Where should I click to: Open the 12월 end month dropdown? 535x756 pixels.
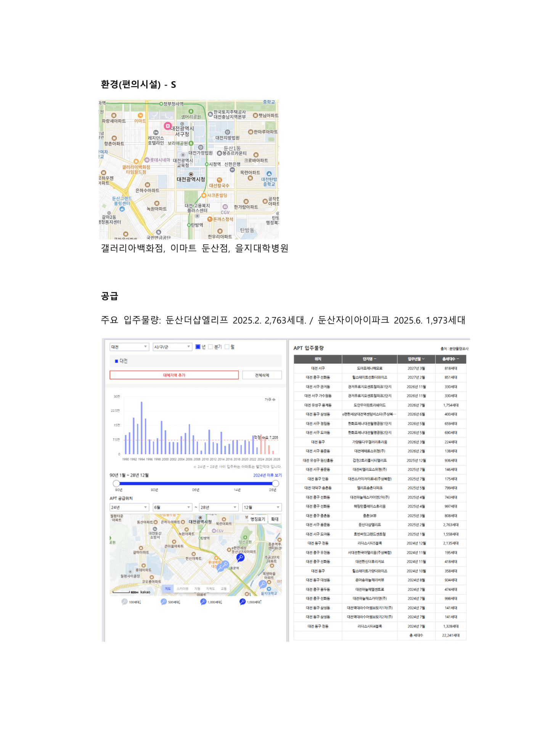[262, 507]
